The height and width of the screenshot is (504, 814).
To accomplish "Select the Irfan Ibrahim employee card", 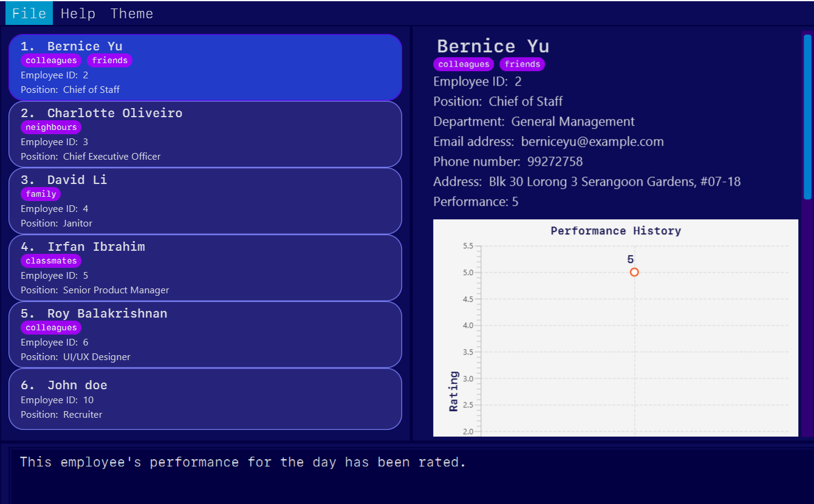I will (205, 268).
